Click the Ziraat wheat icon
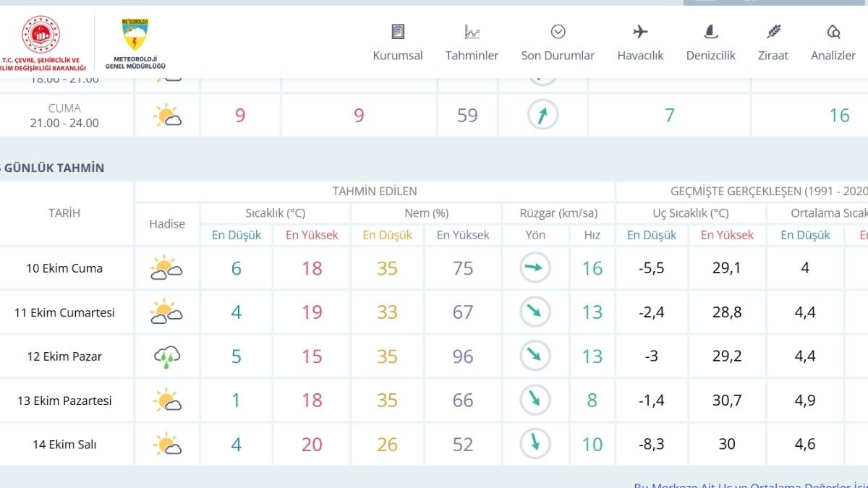 (x=773, y=32)
